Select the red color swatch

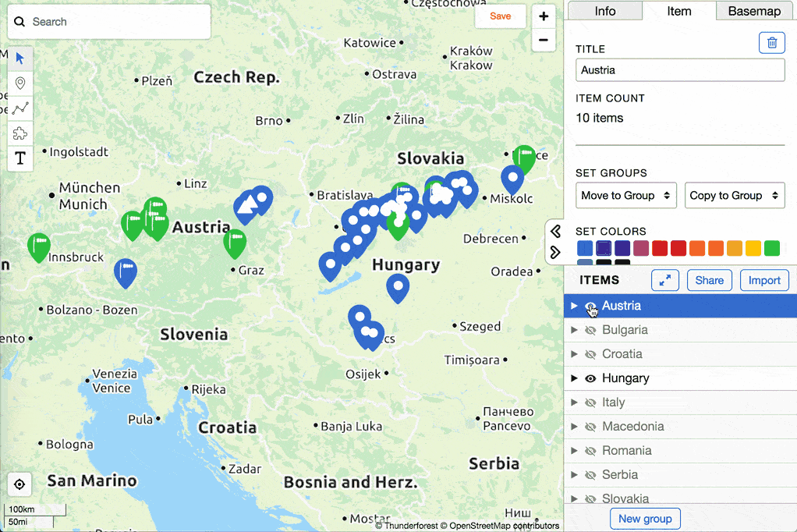coord(659,247)
